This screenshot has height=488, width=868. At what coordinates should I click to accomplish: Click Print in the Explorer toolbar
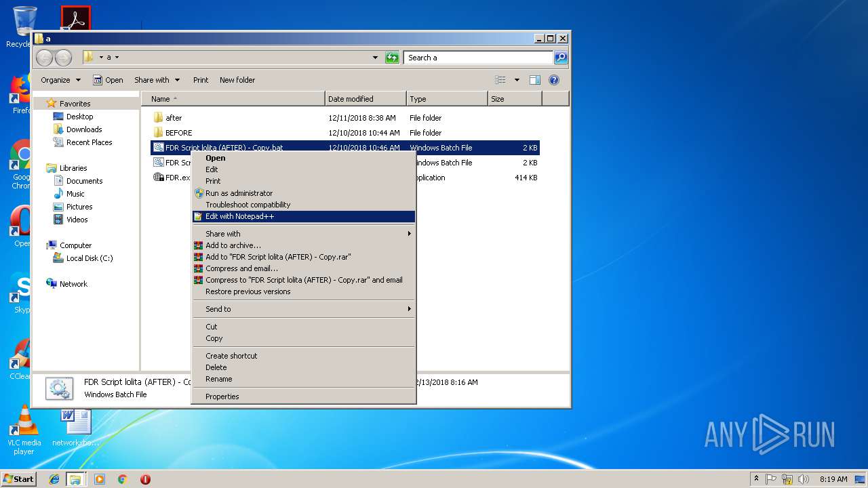[x=201, y=80]
